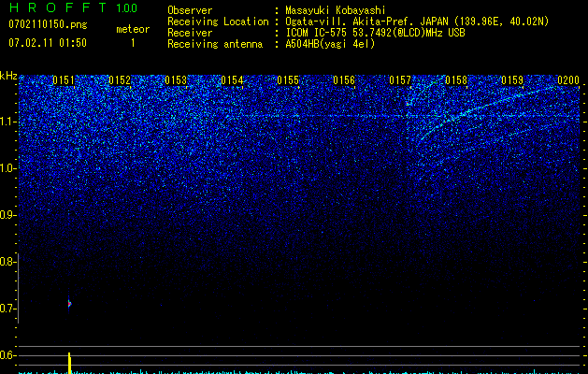Select the filename 0702110150.png
588x374 pixels.
pos(48,24)
